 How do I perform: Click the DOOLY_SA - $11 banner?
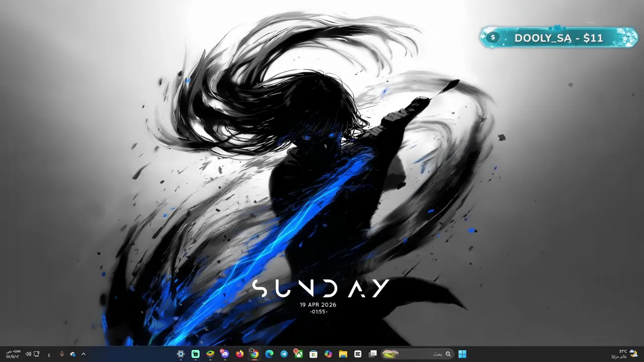[x=558, y=38]
